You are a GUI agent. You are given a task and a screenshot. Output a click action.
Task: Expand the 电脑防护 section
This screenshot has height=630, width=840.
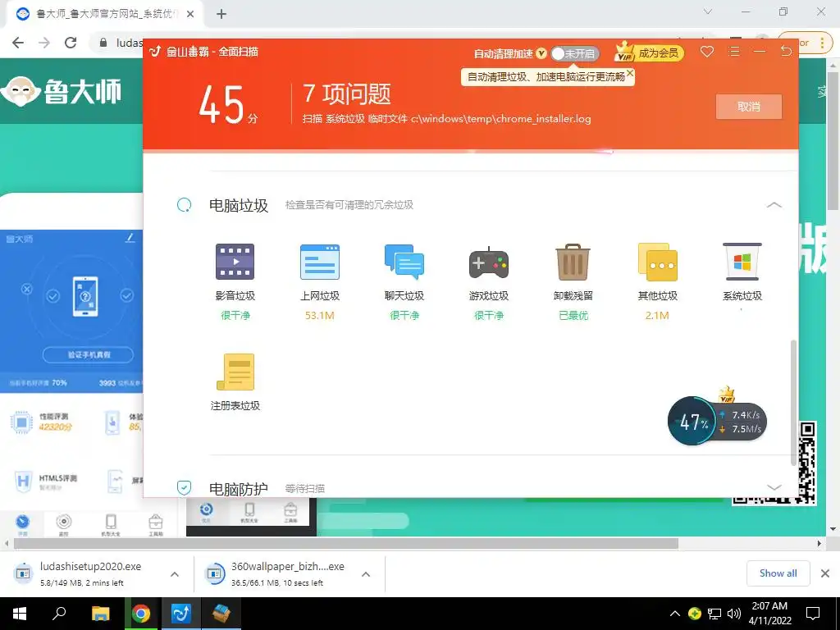point(774,487)
